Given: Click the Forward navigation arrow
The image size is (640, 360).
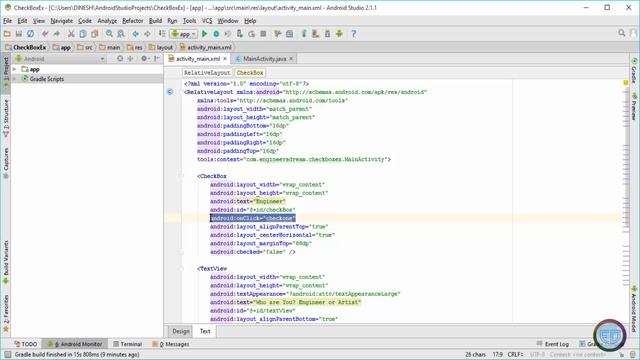Looking at the screenshot, I should [147, 34].
